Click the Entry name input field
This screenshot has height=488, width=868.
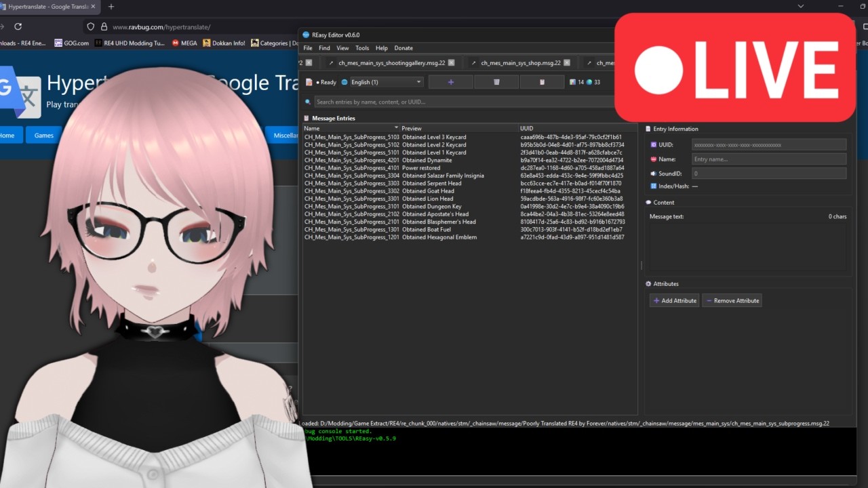coord(769,159)
